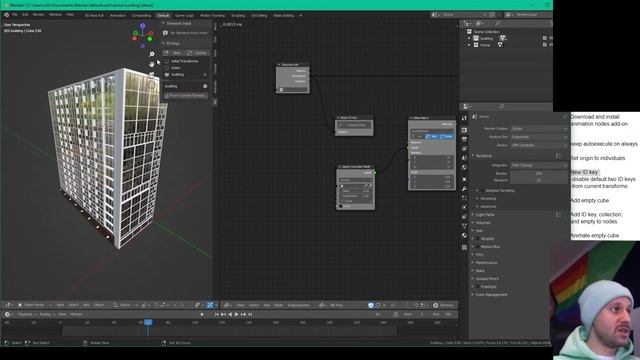Jump to the timeline end frame
The width and height of the screenshot is (640, 360).
click(x=250, y=314)
